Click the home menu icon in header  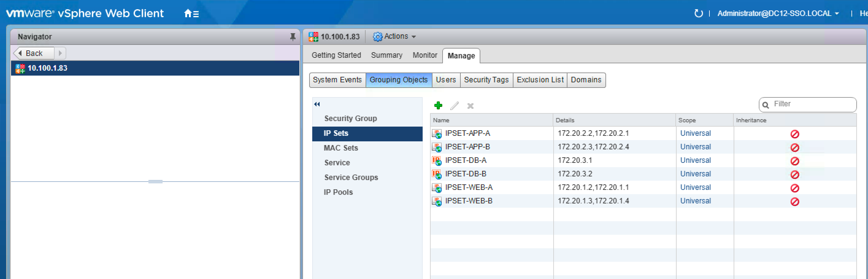coord(191,14)
